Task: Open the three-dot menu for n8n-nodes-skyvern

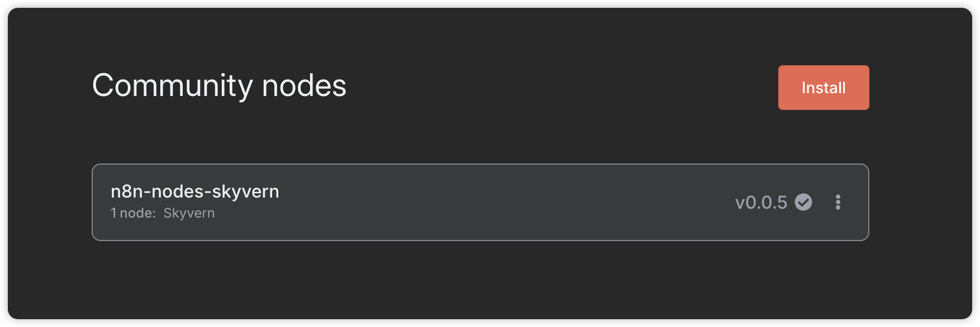Action: [838, 202]
